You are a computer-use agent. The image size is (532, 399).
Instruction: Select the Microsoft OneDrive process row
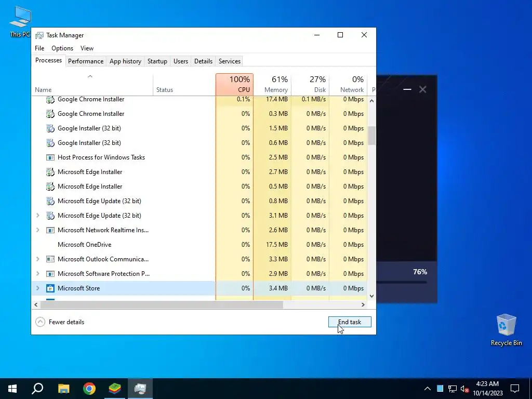tap(199, 245)
